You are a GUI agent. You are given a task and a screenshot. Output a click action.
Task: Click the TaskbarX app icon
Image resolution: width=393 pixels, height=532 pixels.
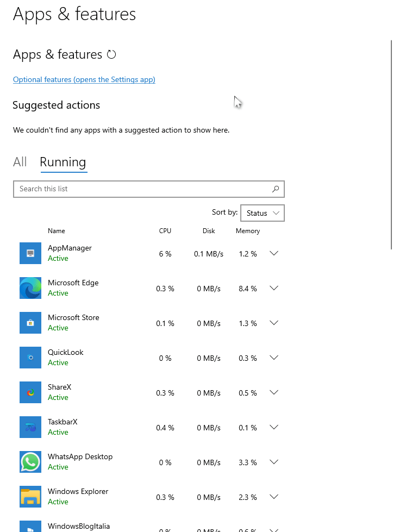pos(30,427)
